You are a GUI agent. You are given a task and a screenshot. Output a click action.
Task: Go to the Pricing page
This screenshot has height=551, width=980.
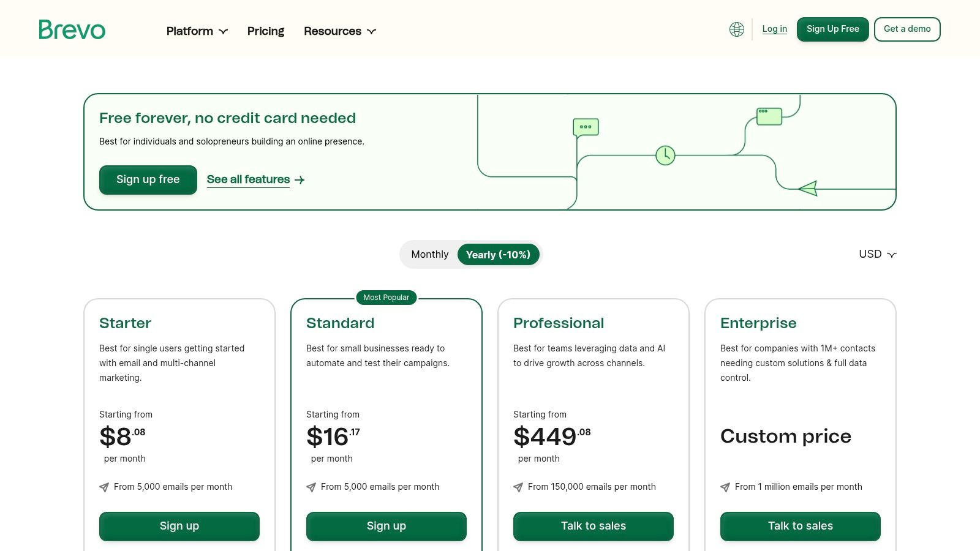tap(266, 31)
